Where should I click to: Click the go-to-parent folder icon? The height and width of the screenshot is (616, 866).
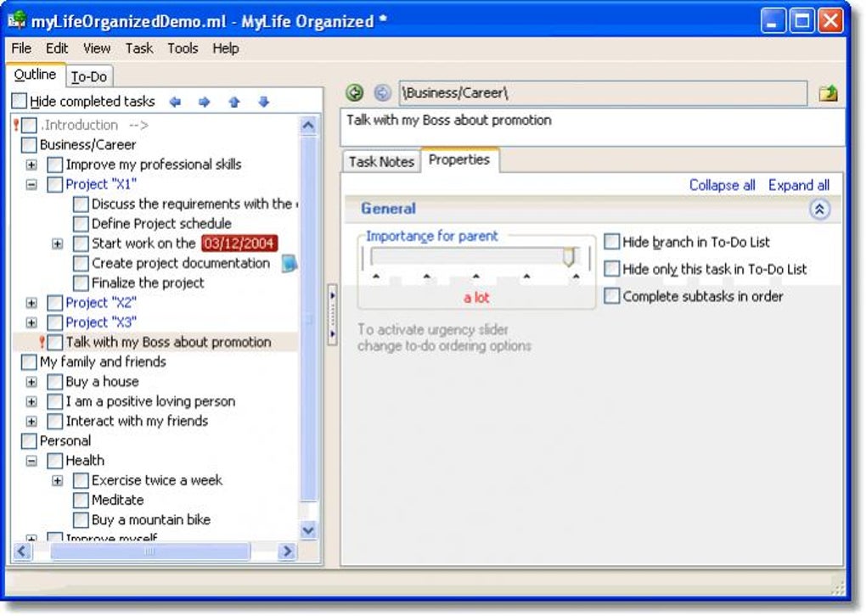828,92
